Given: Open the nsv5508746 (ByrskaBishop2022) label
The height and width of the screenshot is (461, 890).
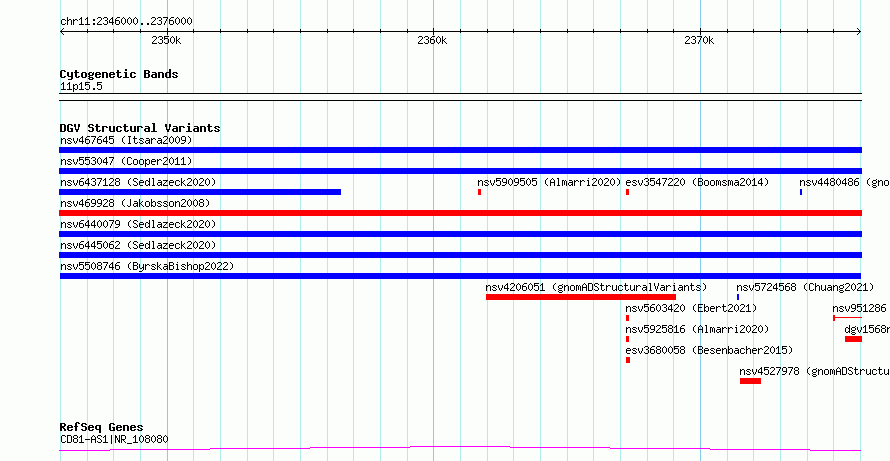Looking at the screenshot, I should pos(147,266).
